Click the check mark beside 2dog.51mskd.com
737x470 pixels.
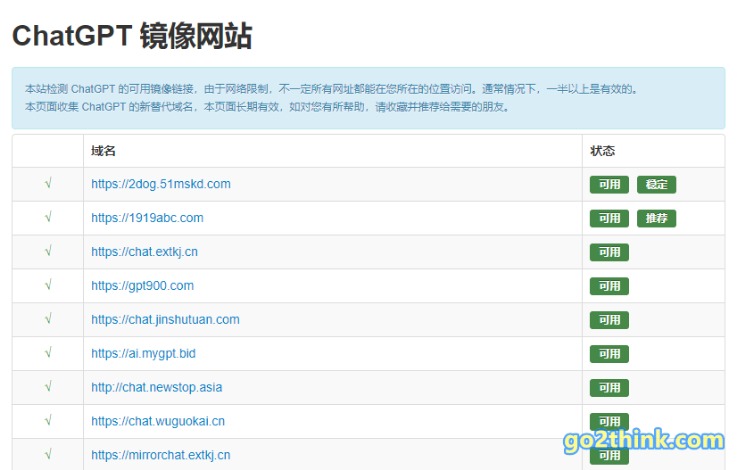(x=48, y=183)
